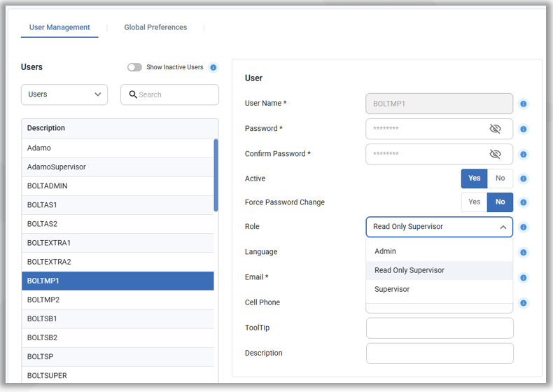The image size is (553, 392).
Task: Set Active to No
Action: pos(500,178)
